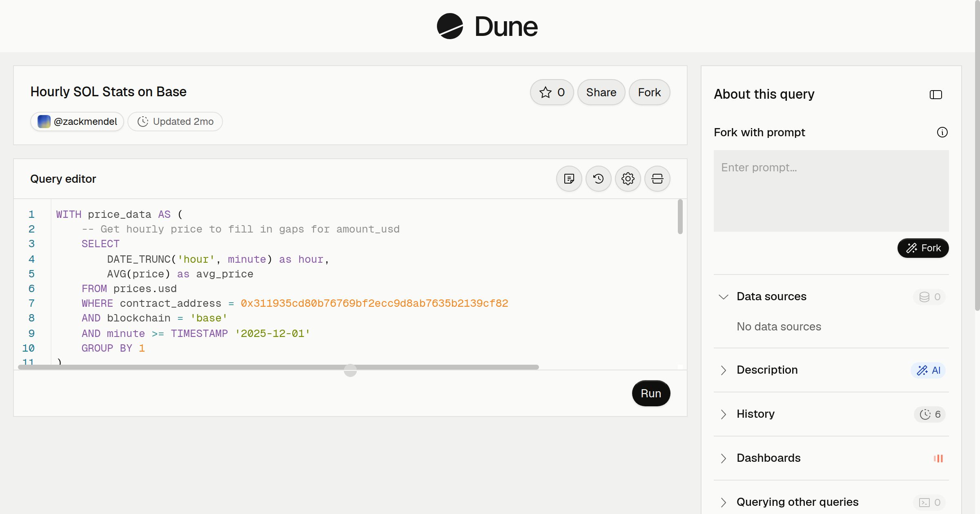The image size is (980, 514).
Task: Click the page vertical scrollbar
Action: [977, 155]
